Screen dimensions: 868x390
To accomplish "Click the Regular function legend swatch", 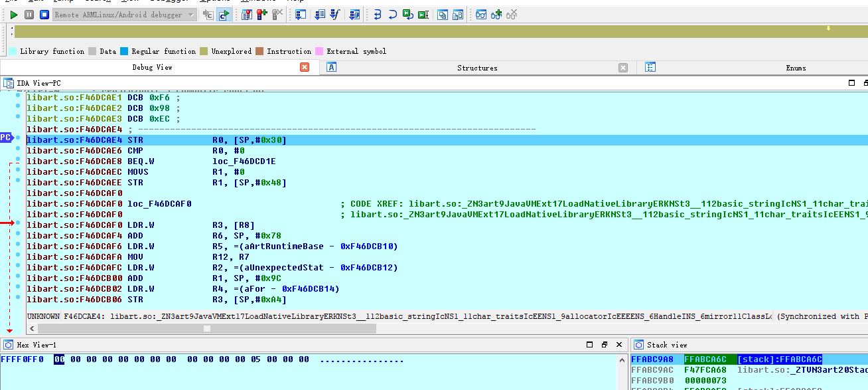I will [x=124, y=51].
